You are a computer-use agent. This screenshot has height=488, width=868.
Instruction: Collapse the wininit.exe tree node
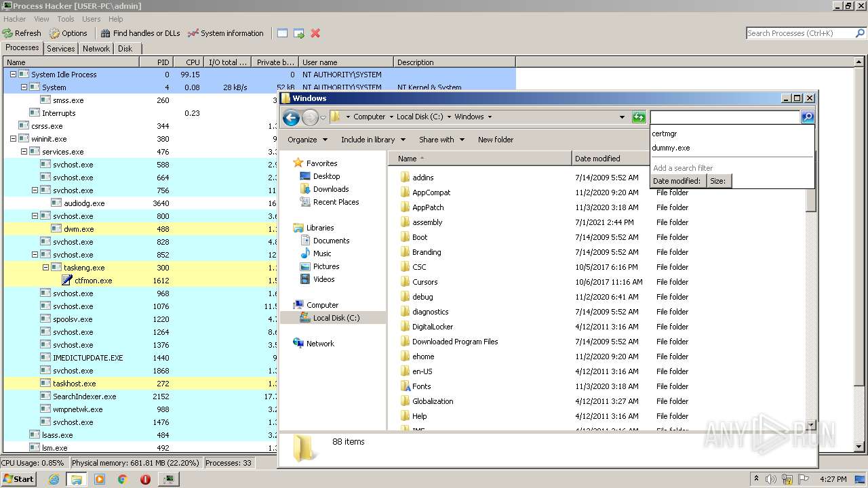tap(13, 139)
